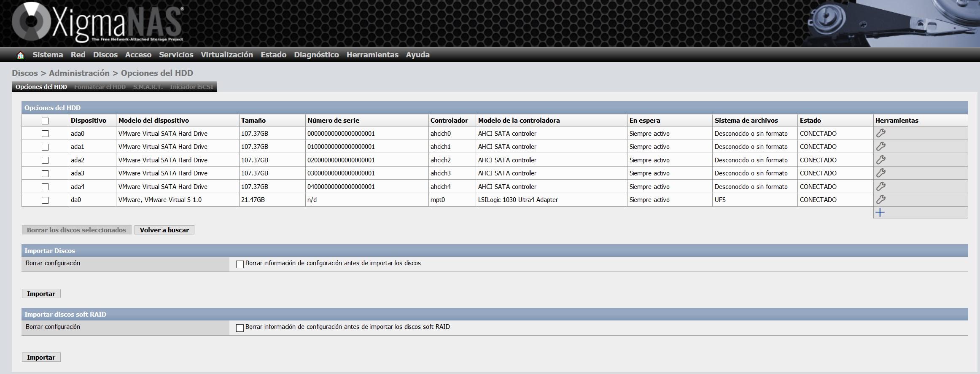
Task: Click serial number 04000000000000000001
Action: (x=341, y=187)
